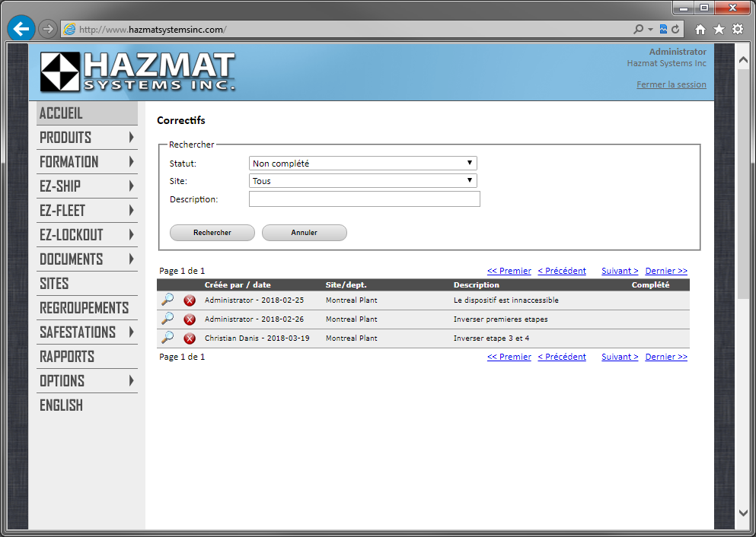
Task: Click the refresh page icon
Action: pyautogui.click(x=675, y=30)
